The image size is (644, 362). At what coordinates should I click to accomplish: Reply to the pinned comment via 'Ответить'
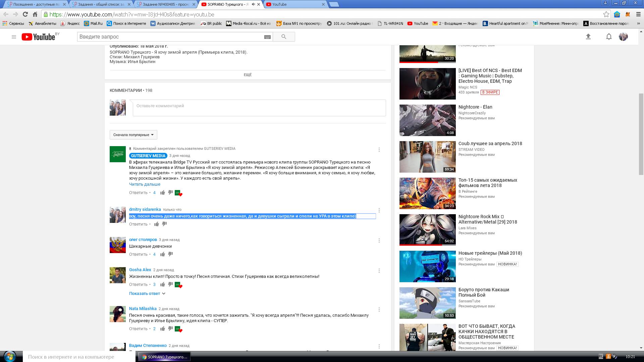tap(138, 193)
